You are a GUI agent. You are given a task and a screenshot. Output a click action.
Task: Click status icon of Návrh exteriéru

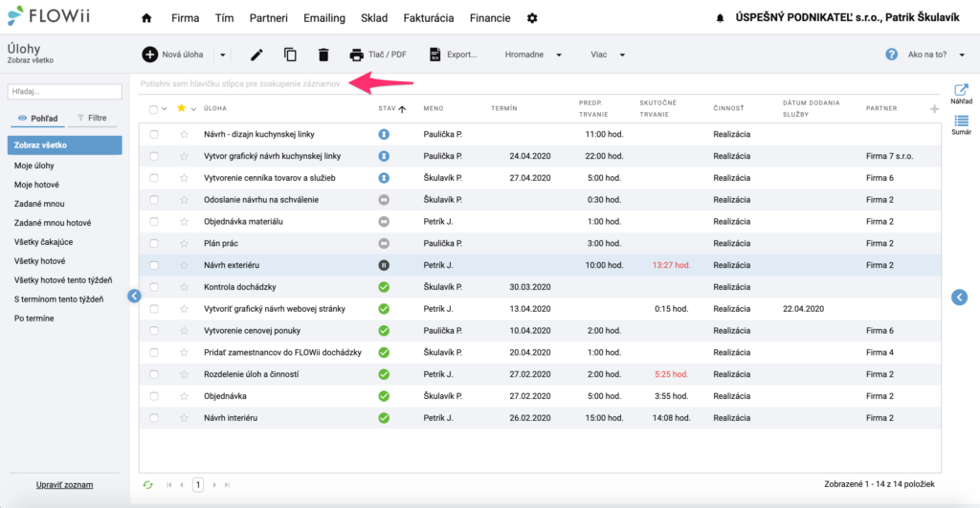pos(384,266)
